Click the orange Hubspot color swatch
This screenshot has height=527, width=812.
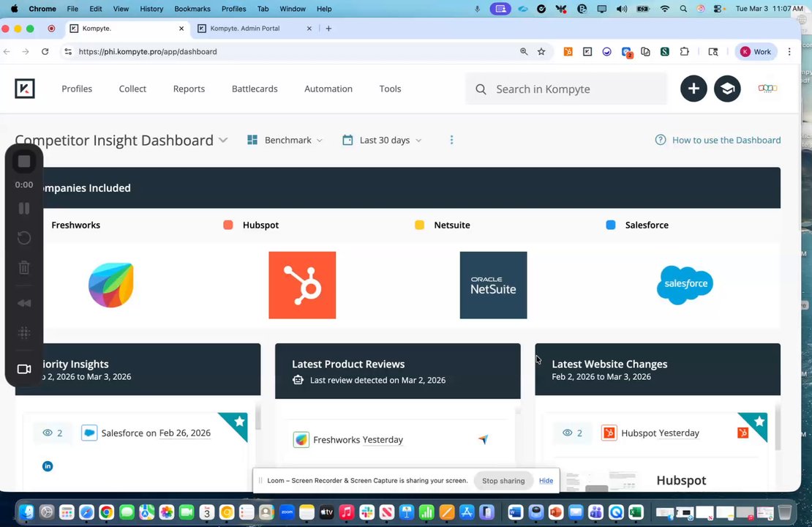pos(228,225)
